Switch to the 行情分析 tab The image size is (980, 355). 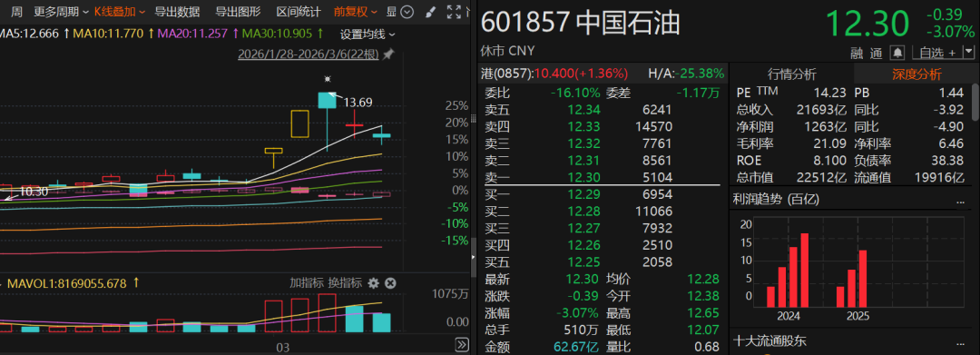point(792,74)
